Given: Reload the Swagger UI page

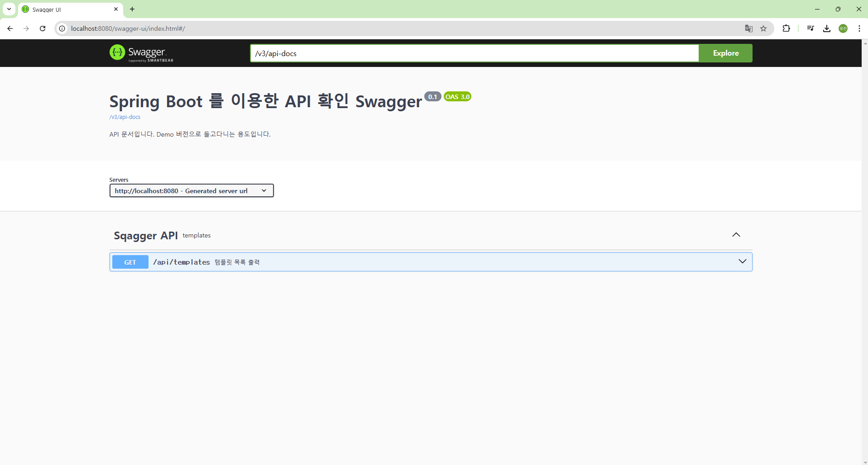Looking at the screenshot, I should [x=43, y=28].
